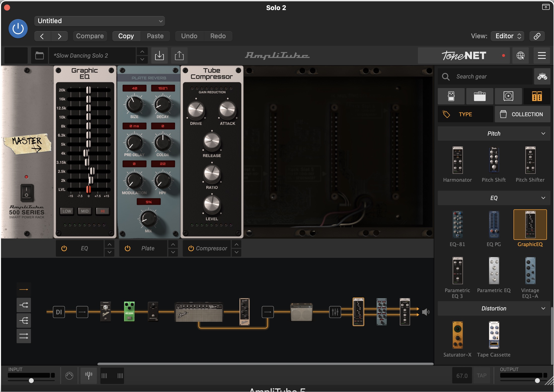Toggle the Compressor slot power button
The height and width of the screenshot is (392, 554).
point(191,248)
